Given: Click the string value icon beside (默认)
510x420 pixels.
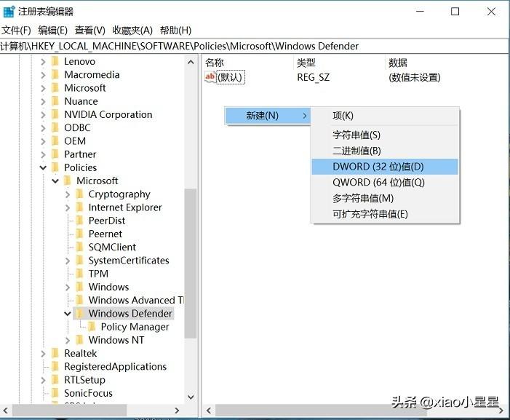Looking at the screenshot, I should 210,77.
